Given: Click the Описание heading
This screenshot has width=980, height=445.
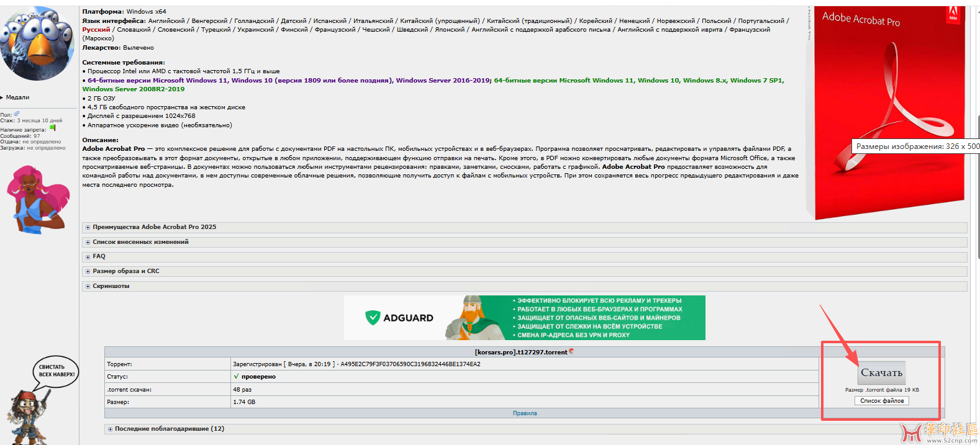Looking at the screenshot, I should coord(101,140).
